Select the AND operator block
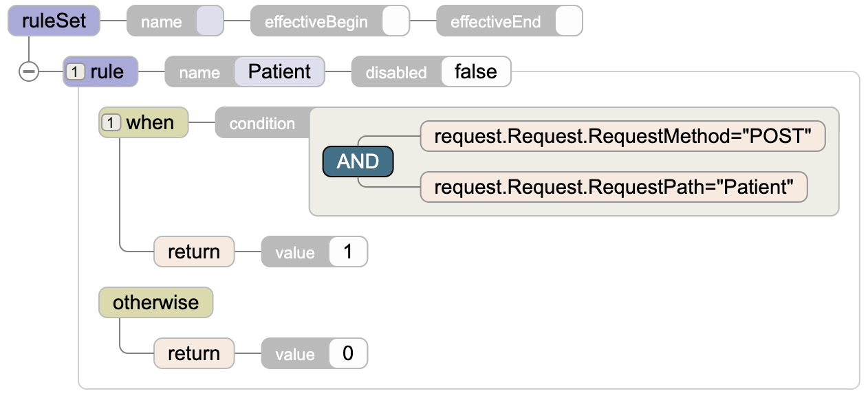 pos(358,162)
